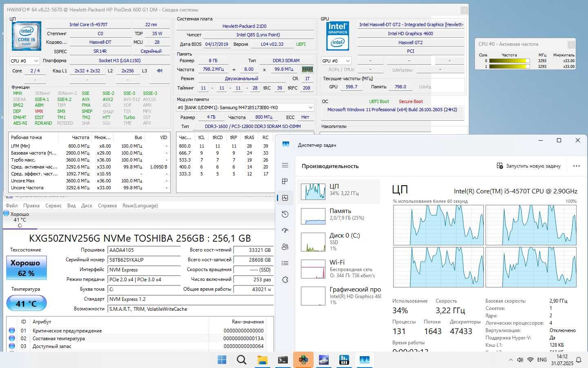This screenshot has height=368, width=588.
Task: Expand GPU #0 selector dropdown in HWiNFO
Action: [x=336, y=61]
